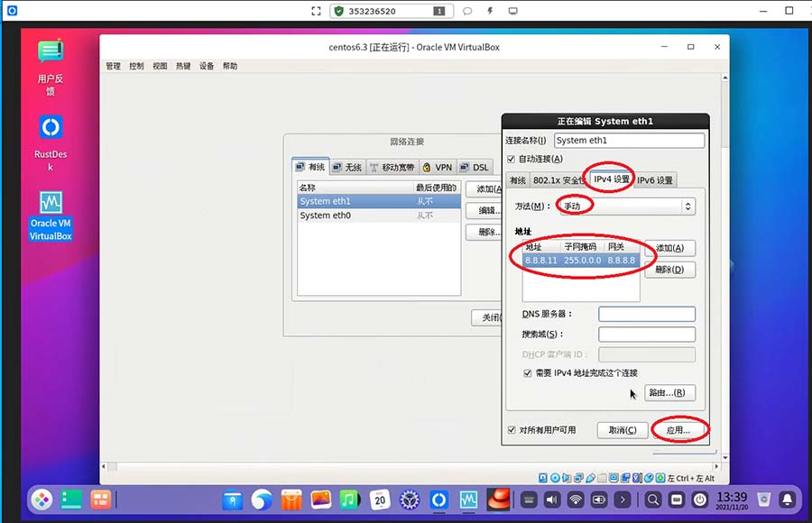Image resolution: width=812 pixels, height=523 pixels.
Task: Open the orange app store bag icon
Action: [291, 500]
